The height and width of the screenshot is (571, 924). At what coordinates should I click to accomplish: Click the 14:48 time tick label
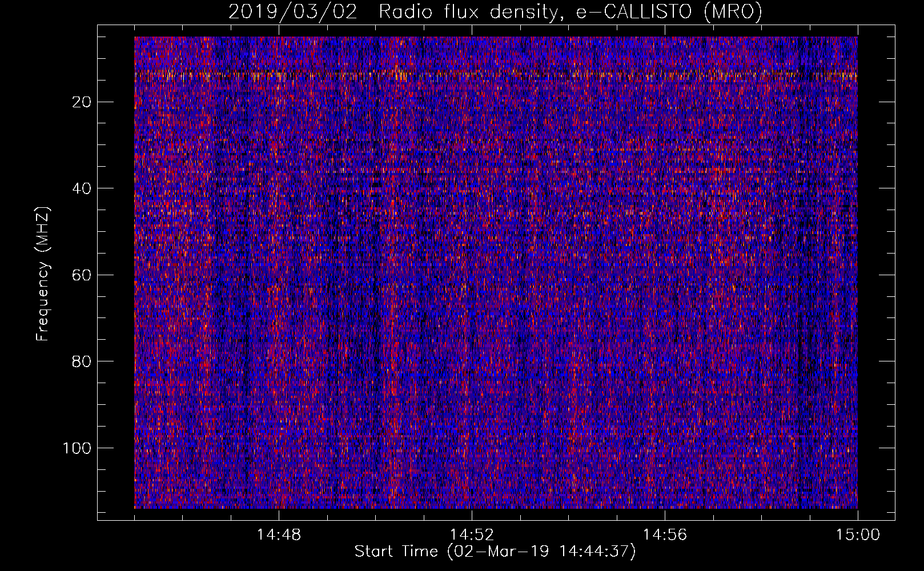279,535
